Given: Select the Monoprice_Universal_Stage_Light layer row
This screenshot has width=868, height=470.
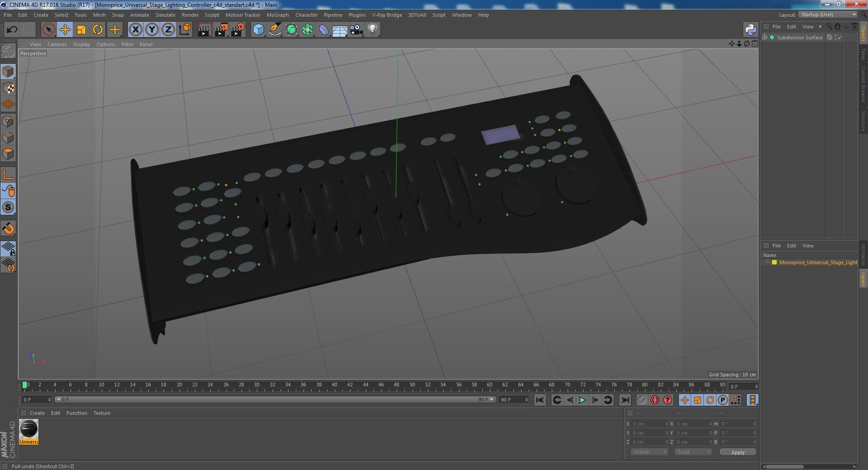Looking at the screenshot, I should (810, 262).
